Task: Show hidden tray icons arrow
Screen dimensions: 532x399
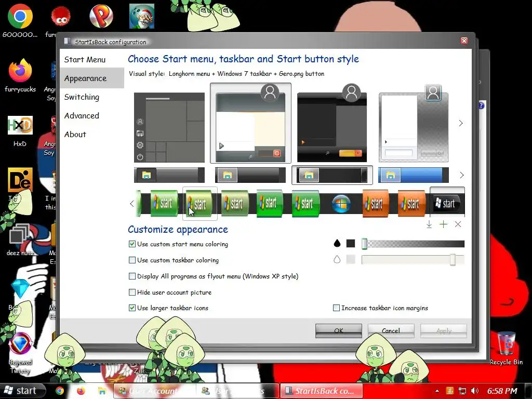Action: [437, 391]
